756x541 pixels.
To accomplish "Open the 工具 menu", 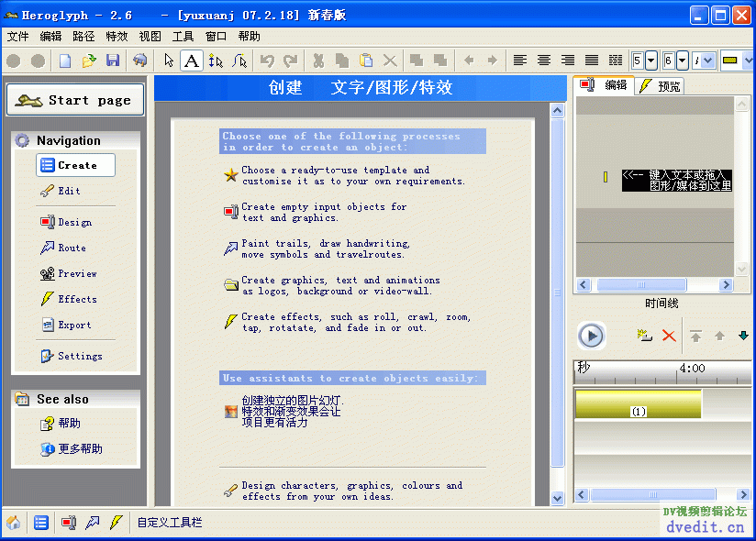I will click(x=183, y=37).
